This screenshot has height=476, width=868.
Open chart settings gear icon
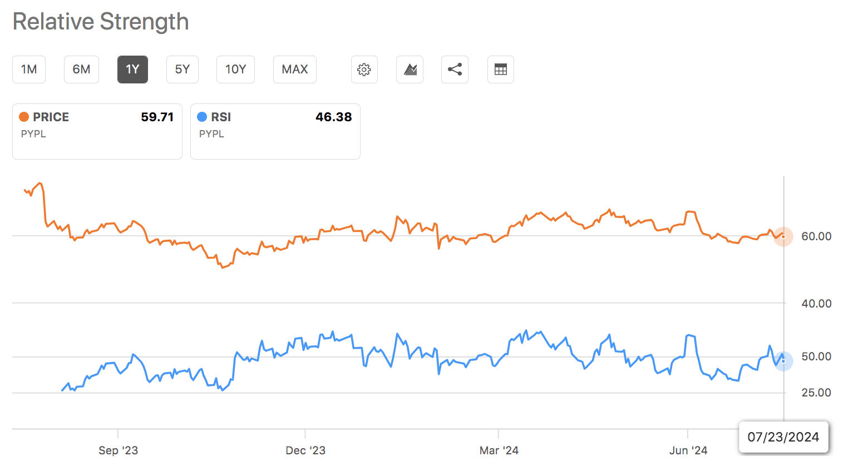[364, 70]
